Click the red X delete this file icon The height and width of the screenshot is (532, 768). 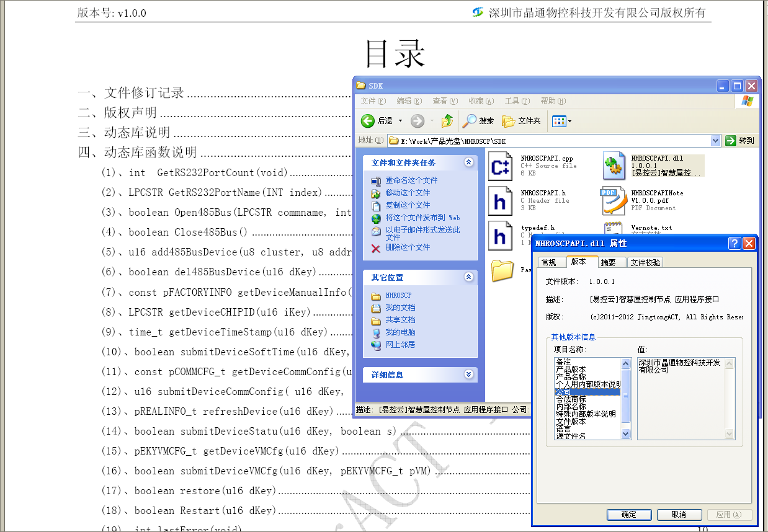click(x=375, y=248)
